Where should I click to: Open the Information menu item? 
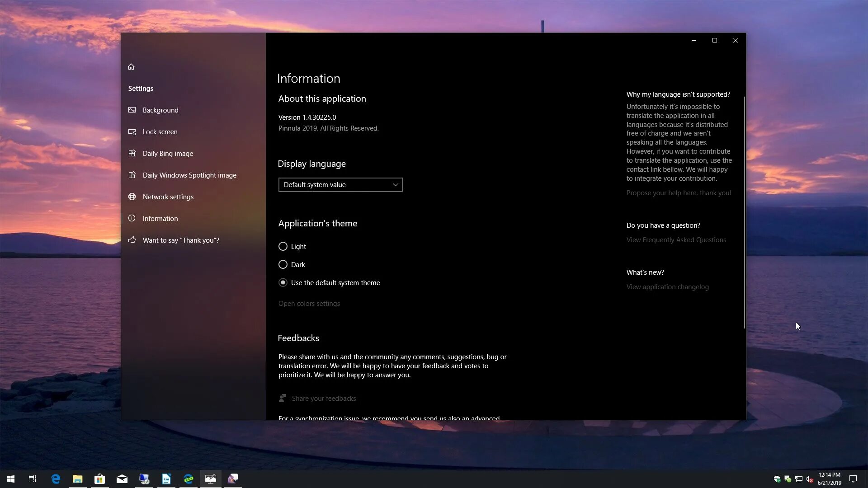tap(160, 218)
